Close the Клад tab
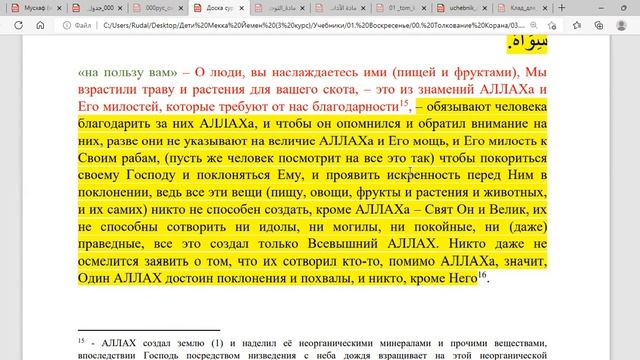This screenshot has width=640, height=360. click(545, 8)
